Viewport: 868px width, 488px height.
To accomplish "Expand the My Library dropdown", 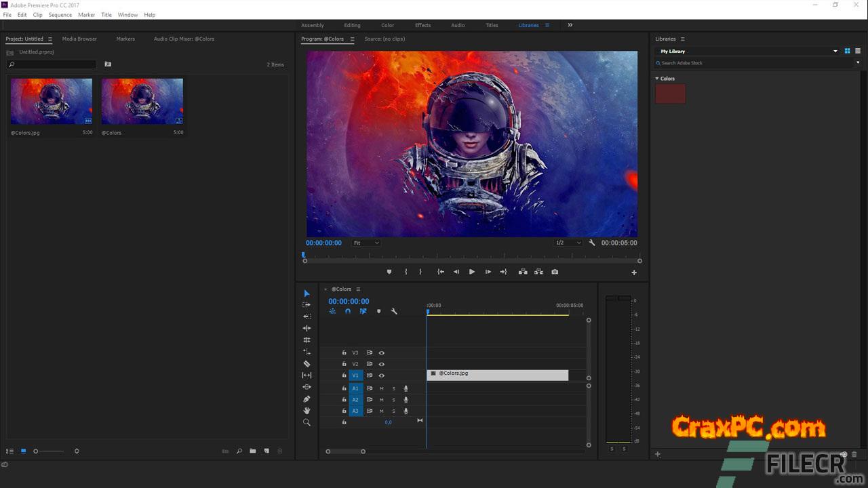I will 835,51.
